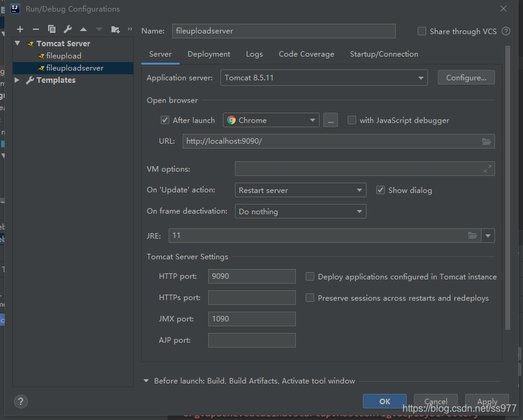Open dialog help question mark button
Screen dimensions: 523x420
click(21, 401)
